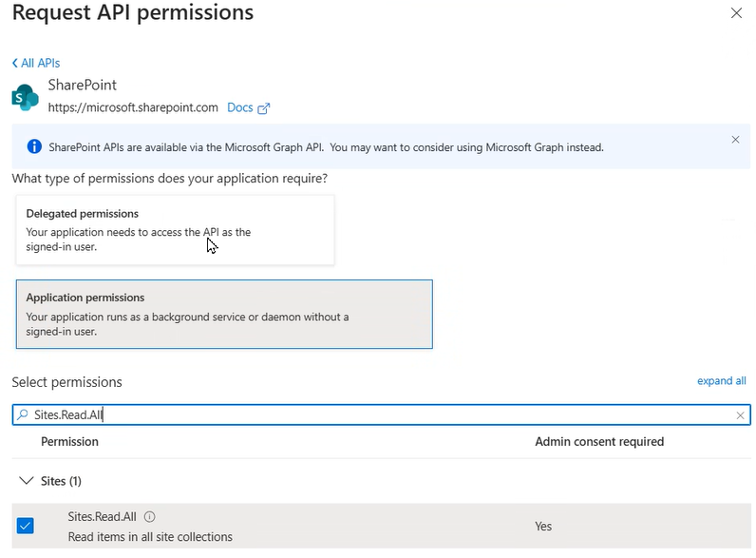Click the search magnifier icon
Image resolution: width=756 pixels, height=558 pixels.
click(23, 415)
